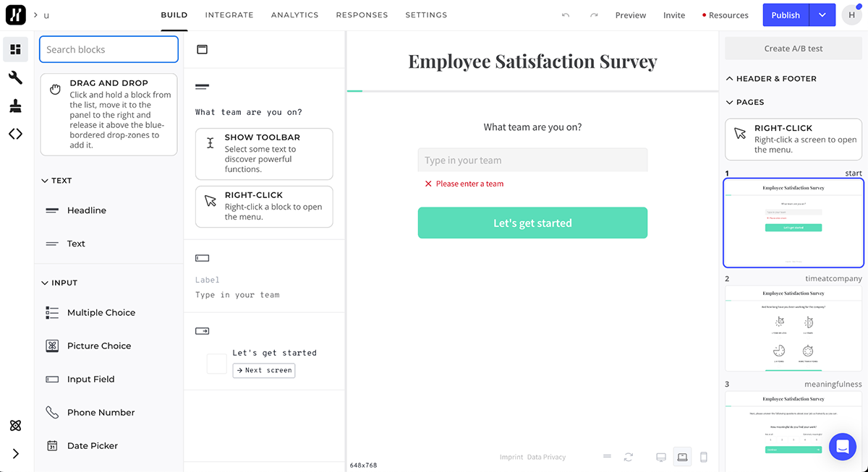This screenshot has height=472, width=868.
Task: Click the redo arrow
Action: [x=594, y=15]
